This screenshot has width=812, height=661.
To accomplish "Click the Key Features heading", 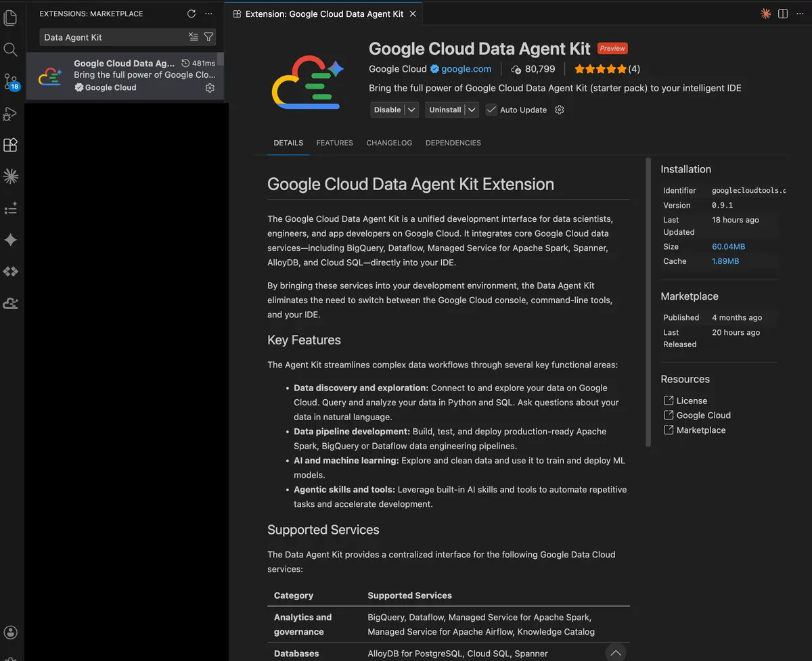I will click(x=304, y=340).
